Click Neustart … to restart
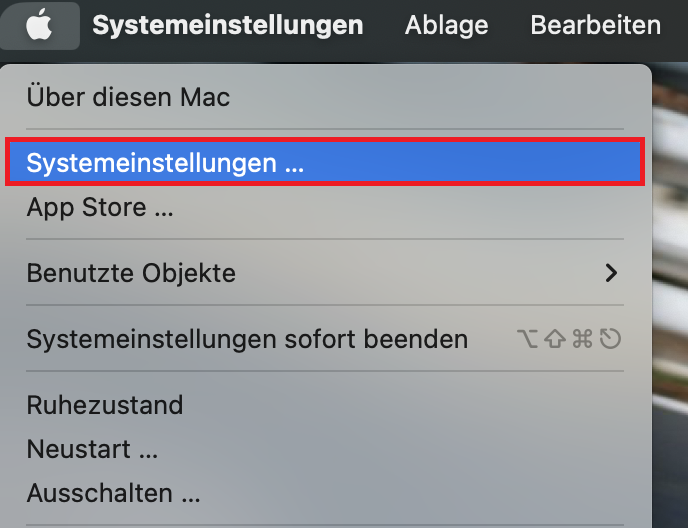This screenshot has width=688, height=528. (x=92, y=449)
